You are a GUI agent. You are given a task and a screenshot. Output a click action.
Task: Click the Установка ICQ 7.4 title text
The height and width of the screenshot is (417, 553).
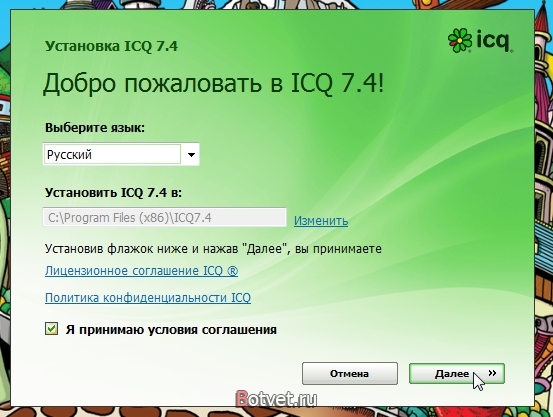(111, 46)
